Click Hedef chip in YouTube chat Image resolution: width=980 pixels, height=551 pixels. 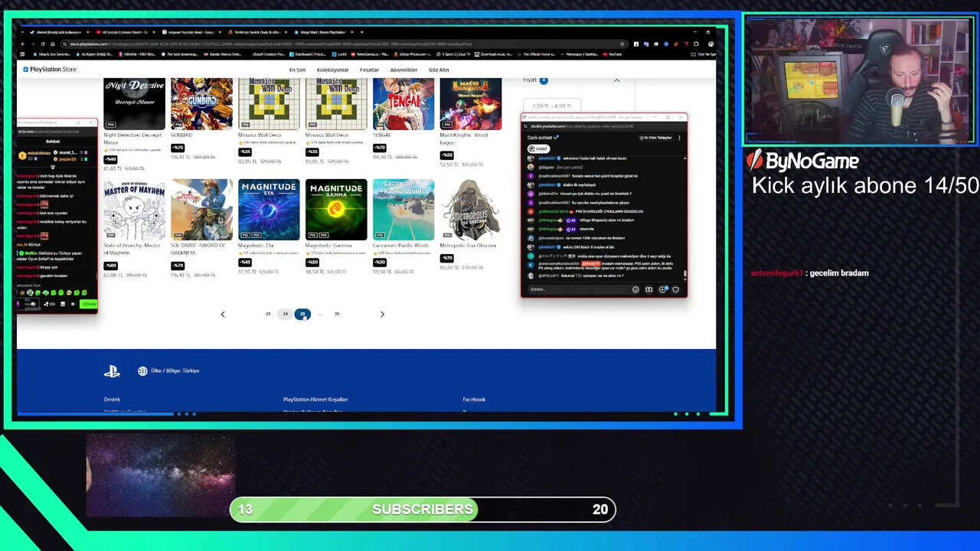pyautogui.click(x=538, y=148)
